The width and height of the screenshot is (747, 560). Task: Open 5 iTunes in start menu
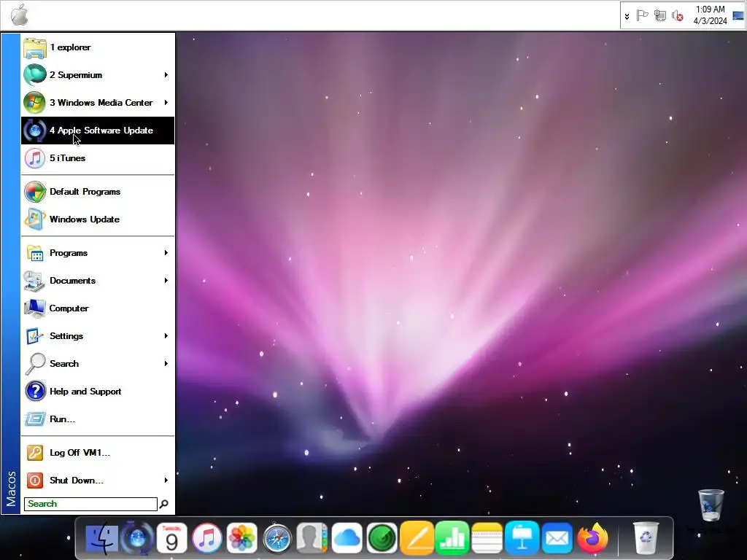(x=98, y=158)
